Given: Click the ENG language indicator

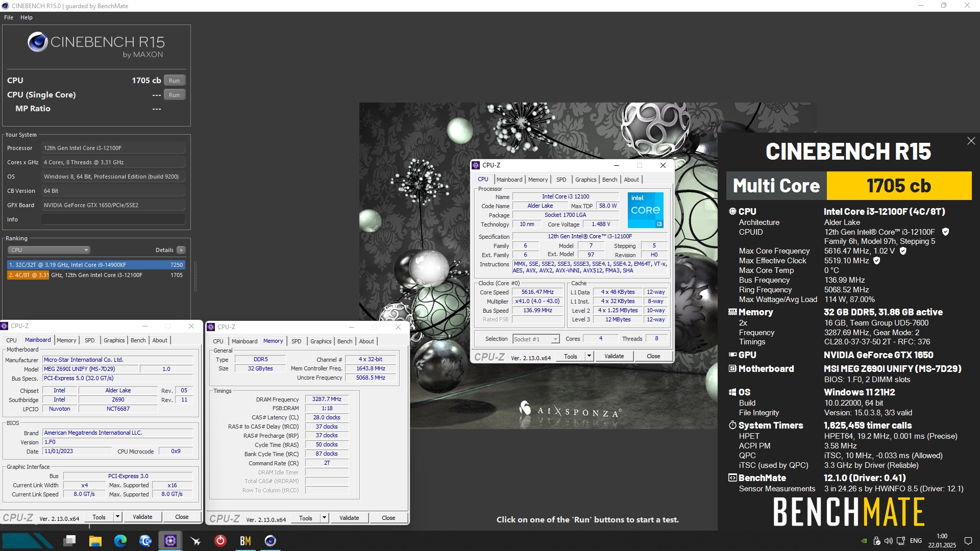Looking at the screenshot, I should point(916,541).
